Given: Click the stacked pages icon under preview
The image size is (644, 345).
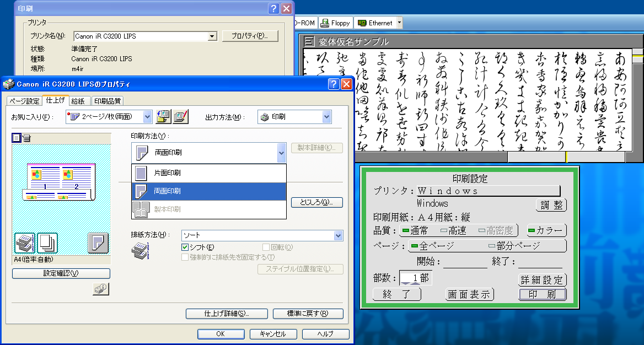Looking at the screenshot, I should (47, 242).
